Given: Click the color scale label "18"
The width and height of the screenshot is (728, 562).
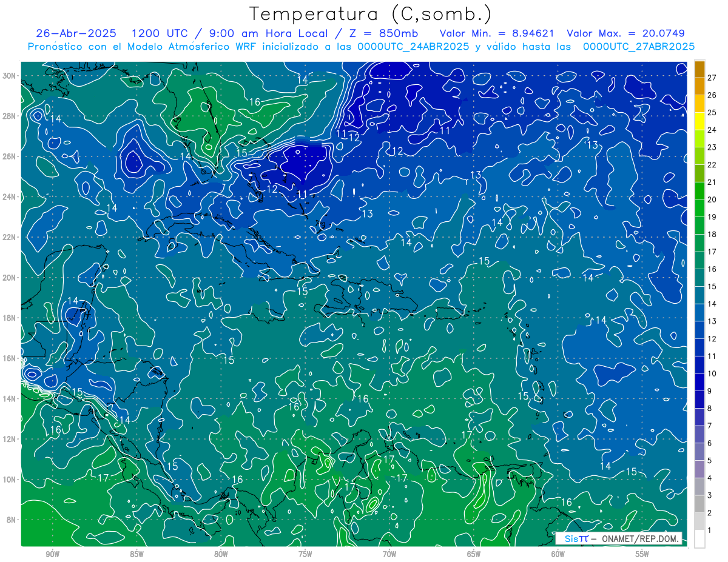Looking at the screenshot, I should pos(712,235).
